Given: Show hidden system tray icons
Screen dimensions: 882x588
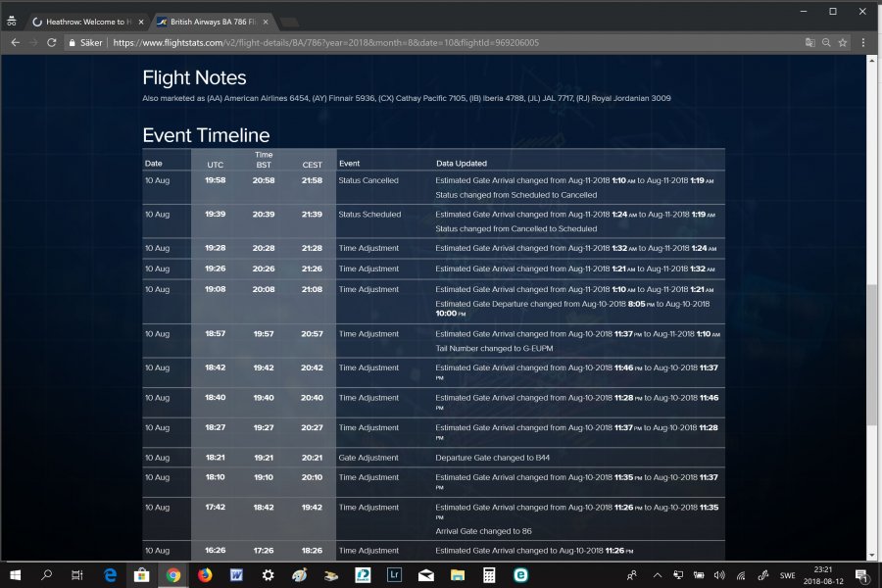Looking at the screenshot, I should [x=657, y=575].
